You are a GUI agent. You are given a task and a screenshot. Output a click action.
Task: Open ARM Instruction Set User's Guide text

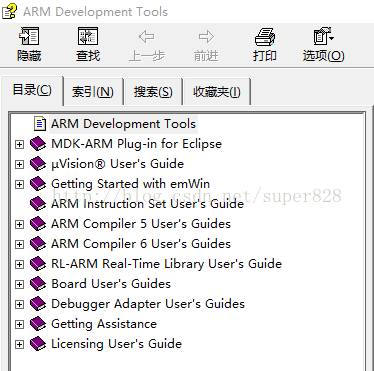[147, 204]
